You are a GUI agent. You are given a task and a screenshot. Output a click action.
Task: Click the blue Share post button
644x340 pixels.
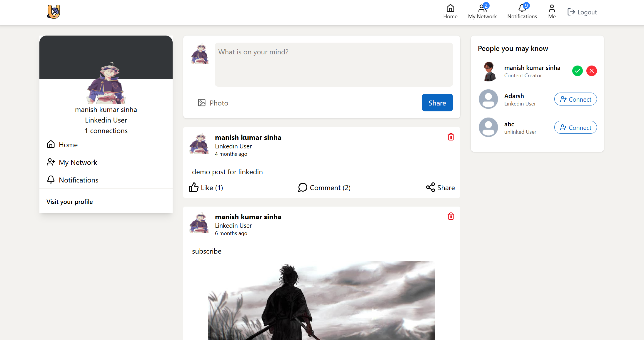tap(437, 103)
